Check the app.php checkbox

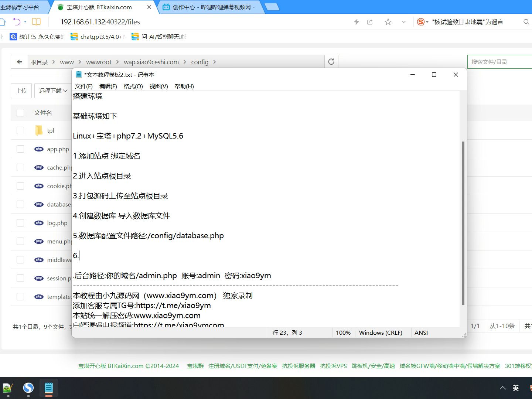[20, 149]
